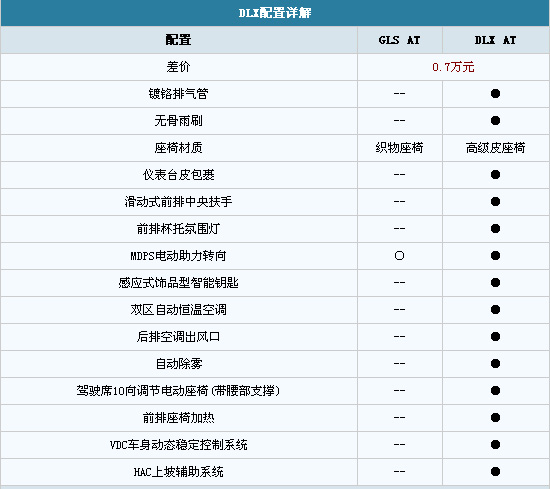
Task: Click the filled dot for 无骨雨刷 under DLX AT
Action: point(495,121)
